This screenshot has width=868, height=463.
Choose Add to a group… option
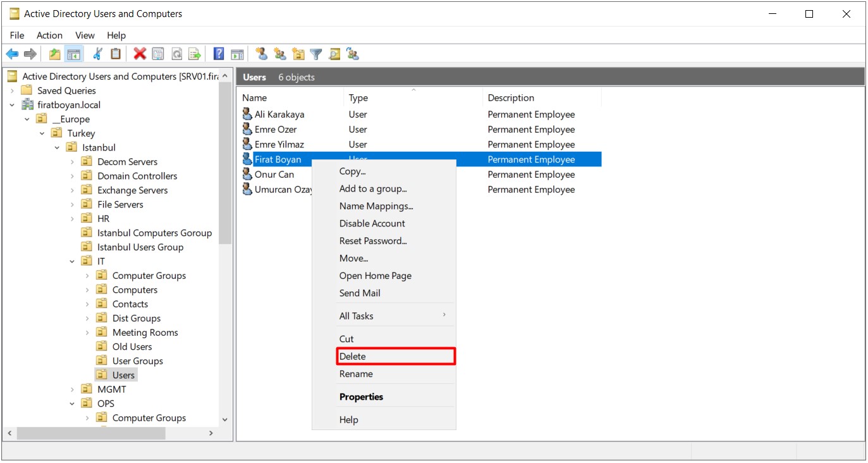pyautogui.click(x=384, y=188)
